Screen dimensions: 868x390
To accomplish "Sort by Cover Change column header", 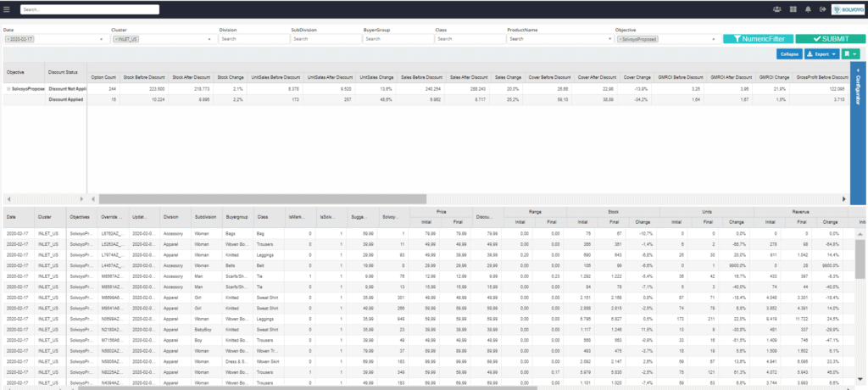I will tap(637, 77).
